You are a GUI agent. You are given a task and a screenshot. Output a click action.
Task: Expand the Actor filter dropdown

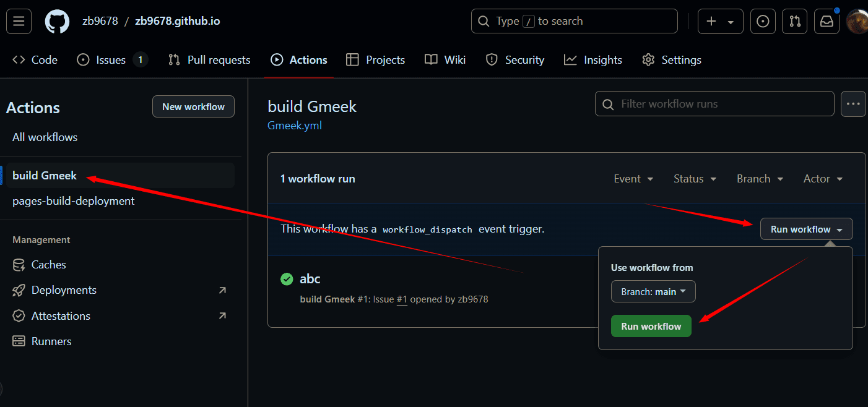(x=823, y=179)
